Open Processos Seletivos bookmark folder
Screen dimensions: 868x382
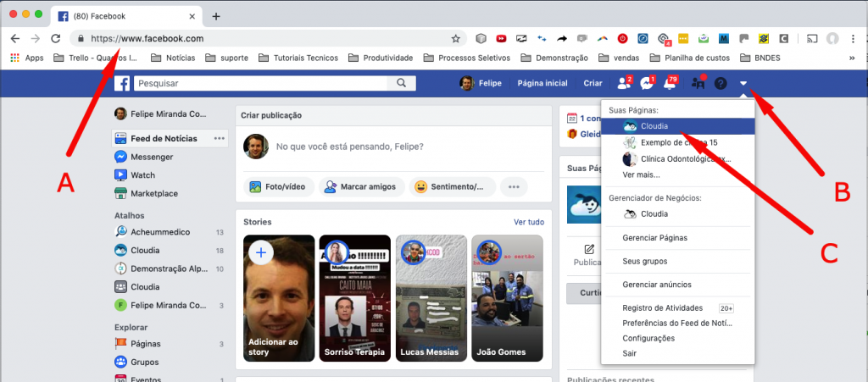pos(467,58)
